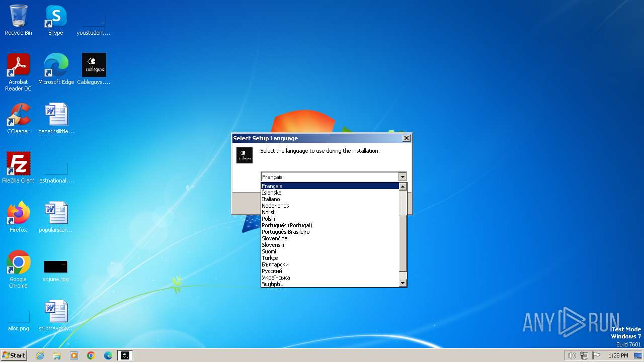
Task: Click the Action Center flag icon
Action: (x=596, y=355)
